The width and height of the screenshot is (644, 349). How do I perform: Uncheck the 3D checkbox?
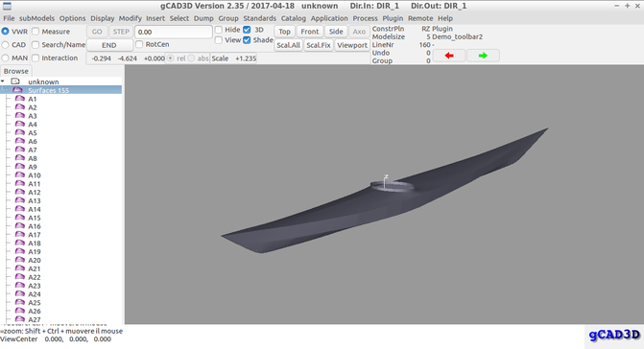pyautogui.click(x=247, y=30)
